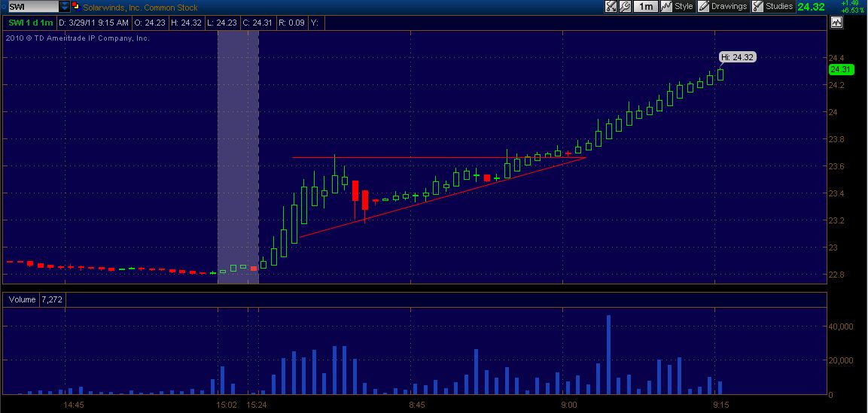Select the rising red trendline
This screenshot has width=868, height=413.
click(x=443, y=196)
